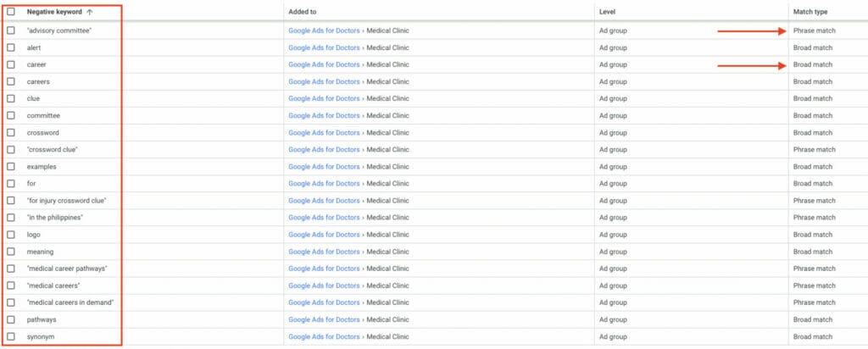Click Phrase match cell for "crossword clue"

[x=814, y=149]
